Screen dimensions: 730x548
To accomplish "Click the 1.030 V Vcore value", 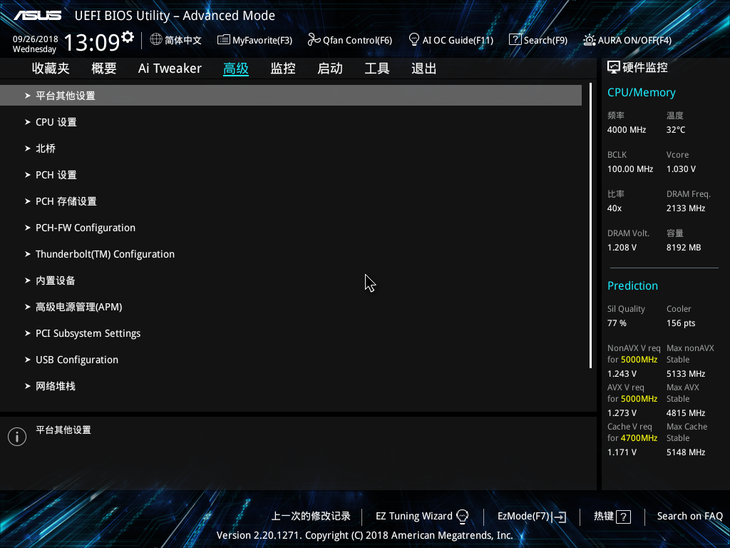I will point(681,169).
